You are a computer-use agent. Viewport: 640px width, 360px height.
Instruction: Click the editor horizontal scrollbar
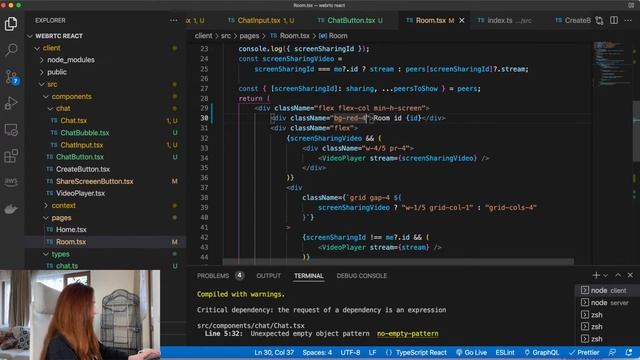coord(398,261)
